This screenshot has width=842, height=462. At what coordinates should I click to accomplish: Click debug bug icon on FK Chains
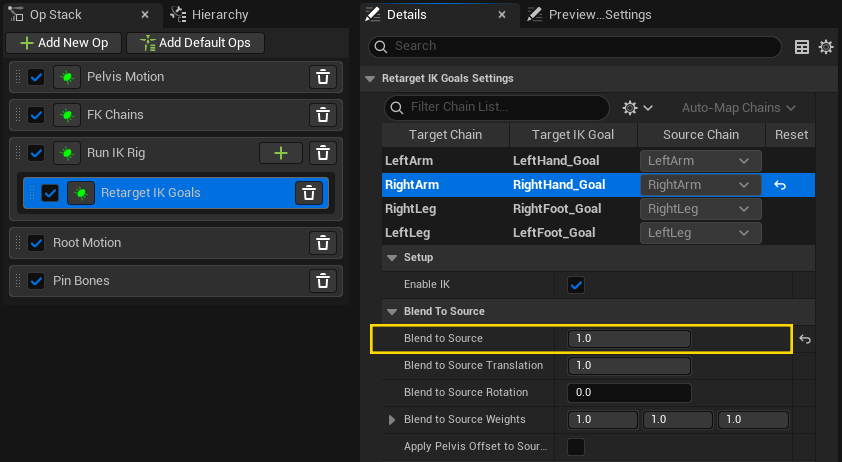(67, 115)
